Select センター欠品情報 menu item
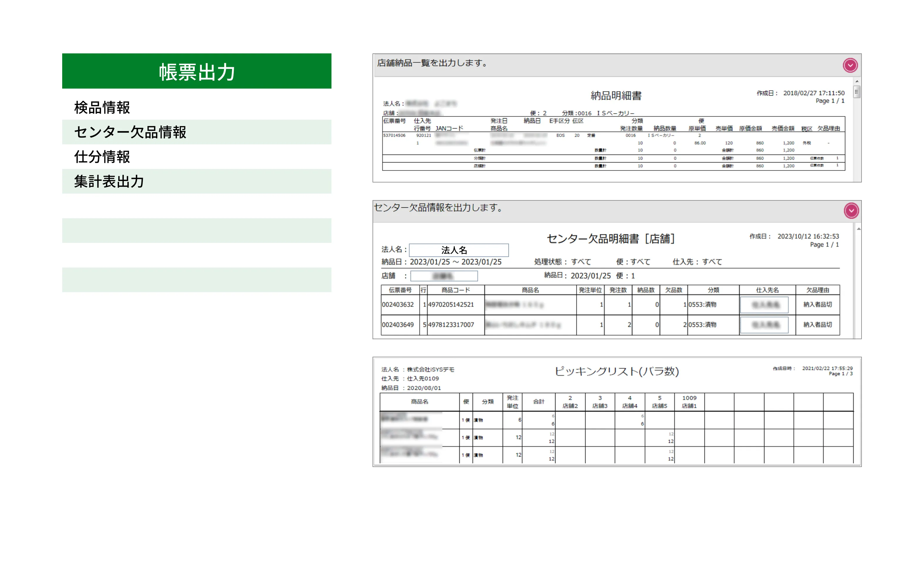Viewport: 924px width, 582px height. [x=130, y=132]
